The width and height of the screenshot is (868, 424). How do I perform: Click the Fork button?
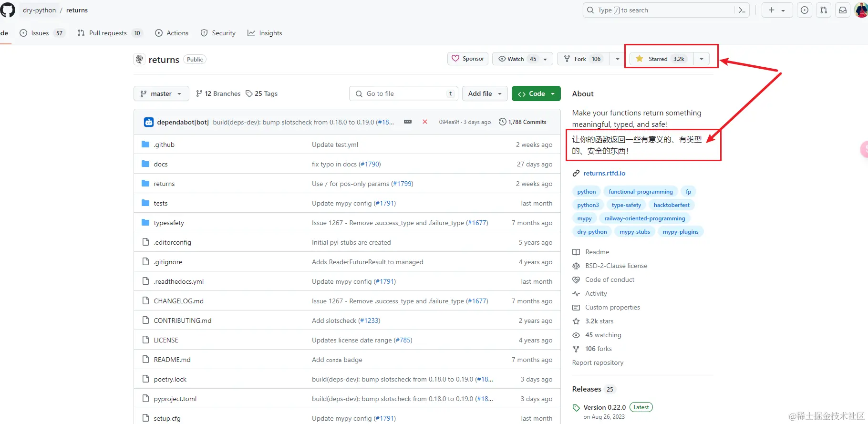click(x=584, y=59)
